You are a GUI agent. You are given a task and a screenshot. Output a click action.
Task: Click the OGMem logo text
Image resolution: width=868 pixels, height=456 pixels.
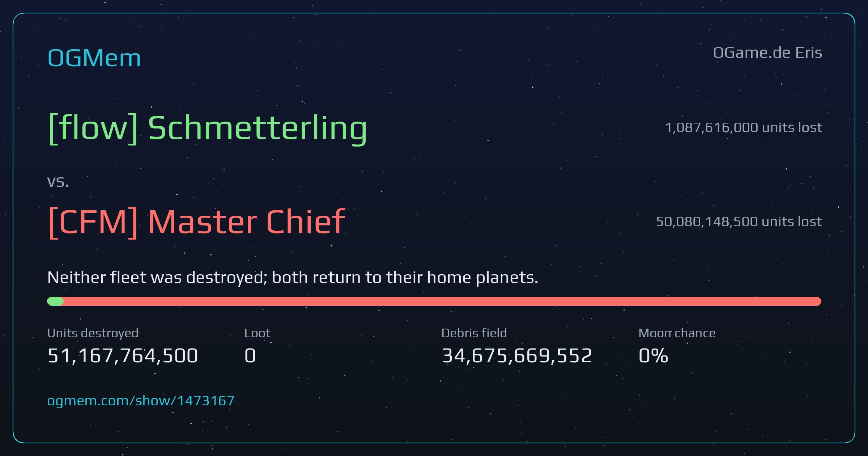click(94, 58)
